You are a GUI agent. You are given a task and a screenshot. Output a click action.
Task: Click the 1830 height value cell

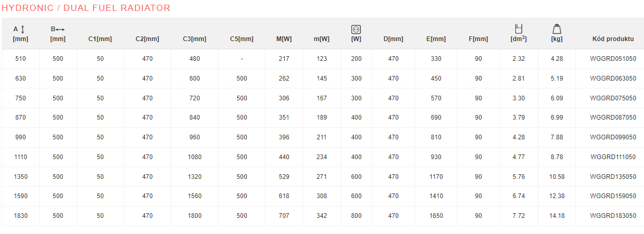[x=20, y=216]
